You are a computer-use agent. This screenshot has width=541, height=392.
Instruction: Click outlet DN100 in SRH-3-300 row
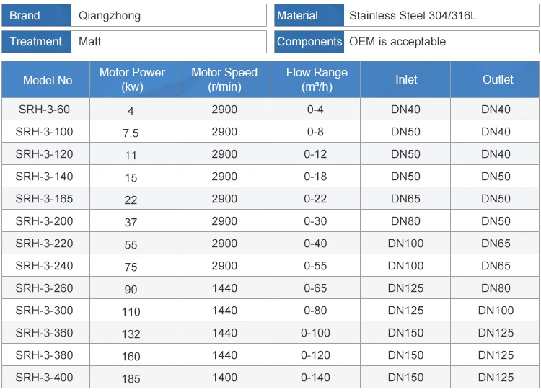click(496, 311)
